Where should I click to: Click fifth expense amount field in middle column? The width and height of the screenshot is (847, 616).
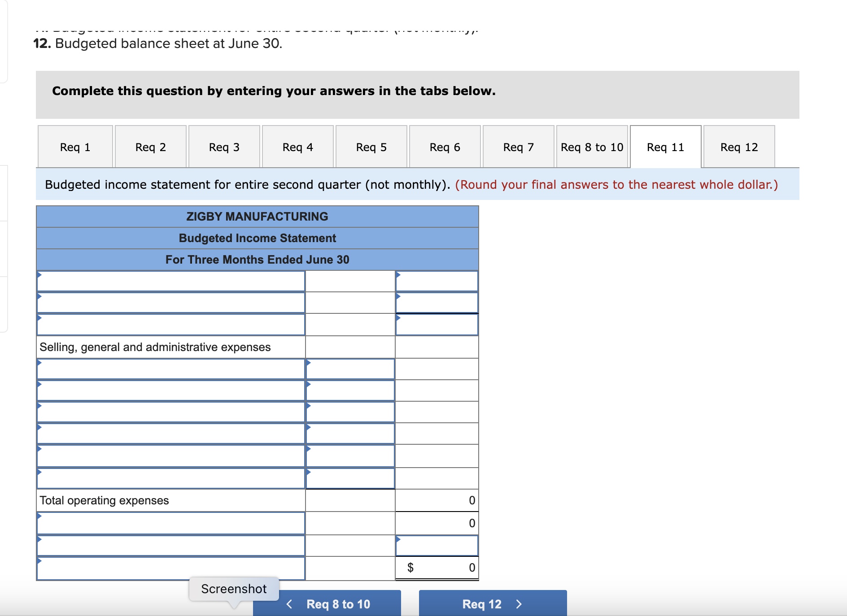pyautogui.click(x=350, y=456)
